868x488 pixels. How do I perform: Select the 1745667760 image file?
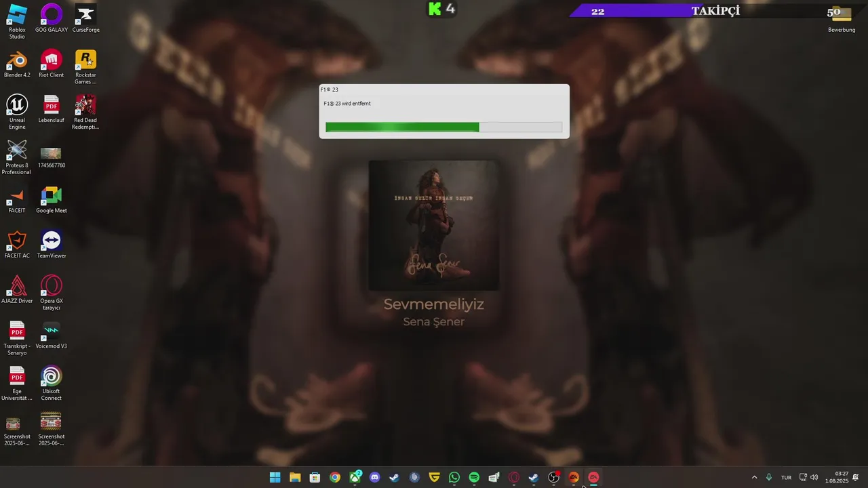pyautogui.click(x=52, y=157)
